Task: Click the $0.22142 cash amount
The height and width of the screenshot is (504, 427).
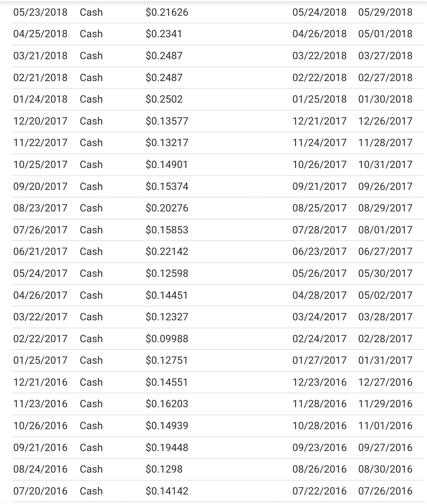Action: click(x=167, y=252)
